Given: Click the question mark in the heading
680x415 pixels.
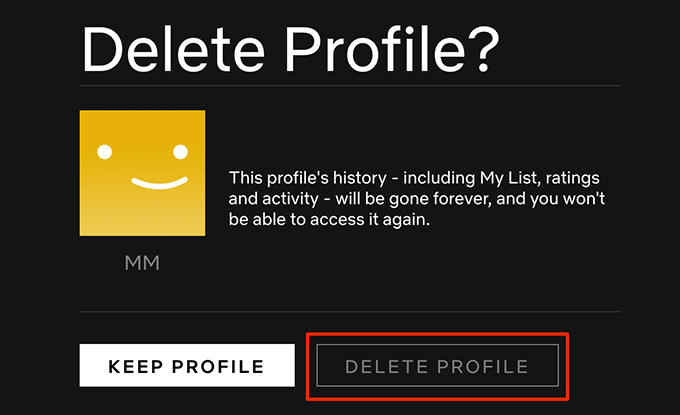Looking at the screenshot, I should pos(484,49).
